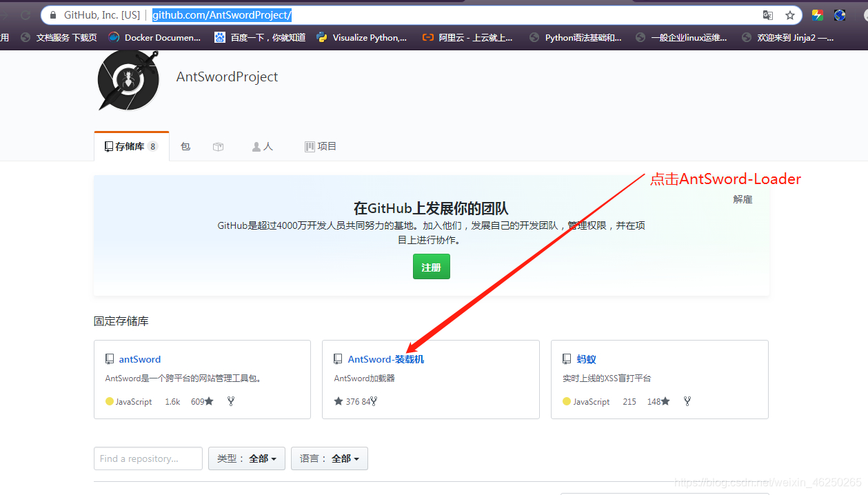
Task: Click the repo icon beside AntSword-装载机
Action: tap(338, 359)
